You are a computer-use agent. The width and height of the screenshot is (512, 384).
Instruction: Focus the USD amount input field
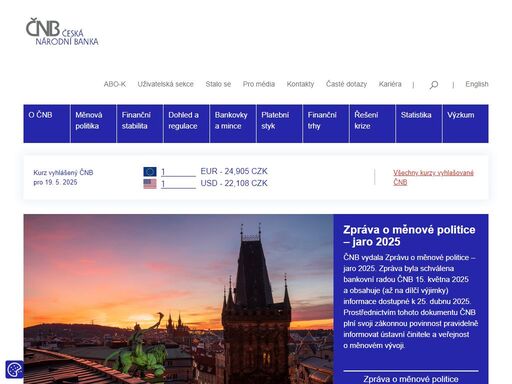178,184
